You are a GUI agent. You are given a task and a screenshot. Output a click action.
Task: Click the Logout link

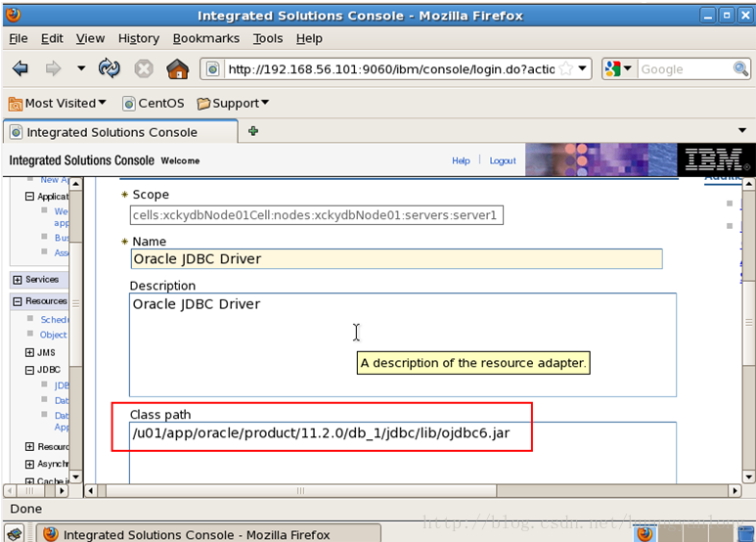pyautogui.click(x=503, y=160)
